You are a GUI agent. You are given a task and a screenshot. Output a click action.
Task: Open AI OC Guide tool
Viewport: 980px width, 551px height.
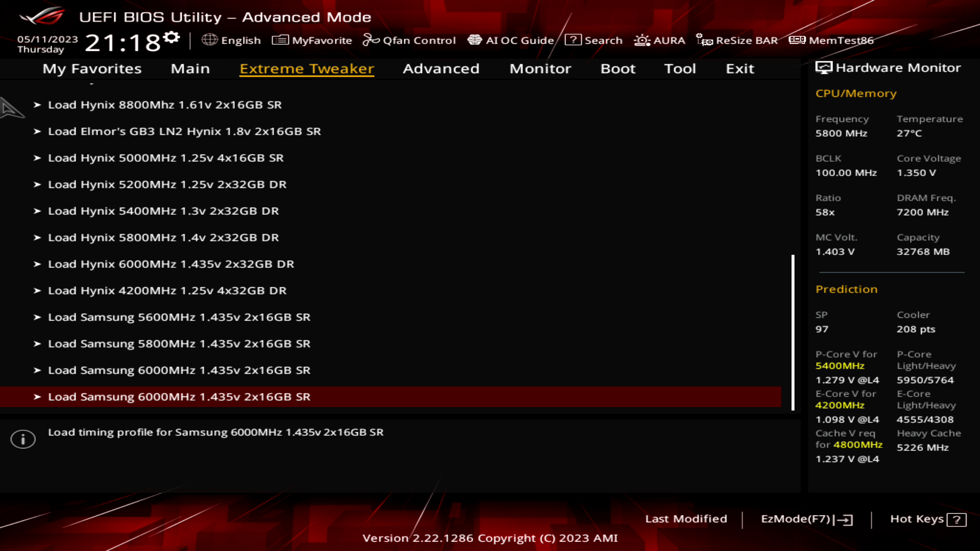coord(512,40)
